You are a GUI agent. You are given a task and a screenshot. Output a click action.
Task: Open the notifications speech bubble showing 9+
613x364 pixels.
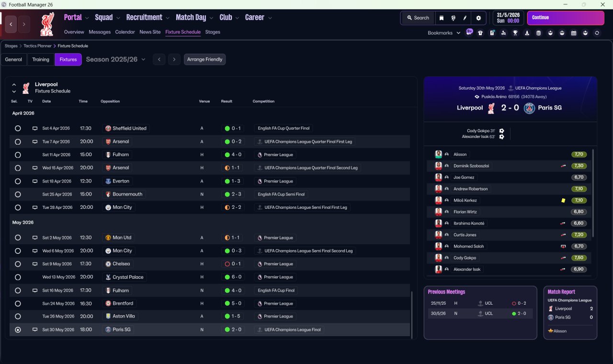coord(469,33)
